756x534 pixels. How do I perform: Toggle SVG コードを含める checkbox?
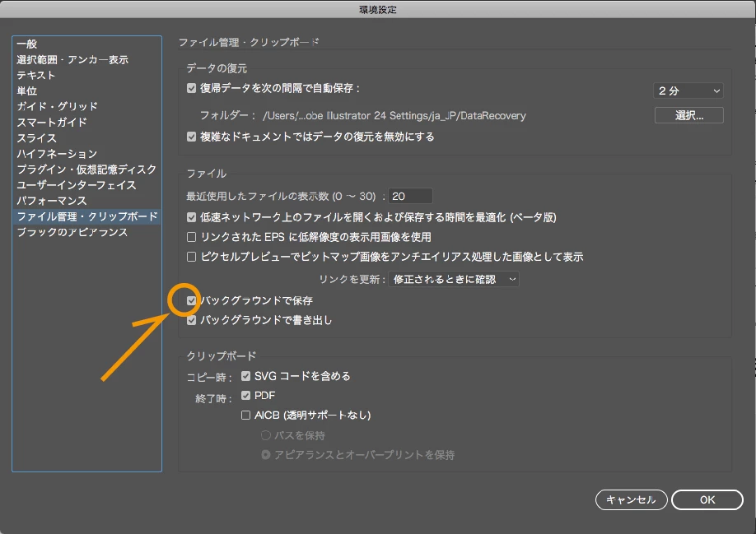tap(246, 376)
